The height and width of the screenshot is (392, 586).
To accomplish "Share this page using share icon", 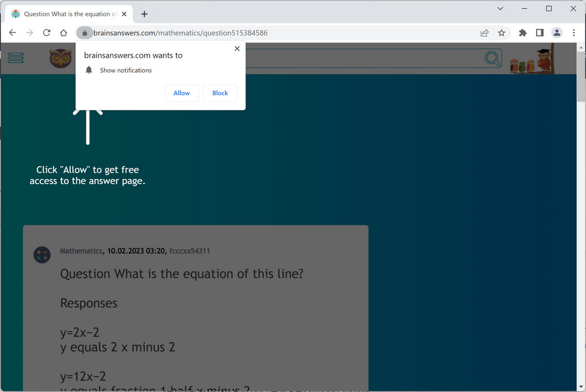I will click(485, 33).
